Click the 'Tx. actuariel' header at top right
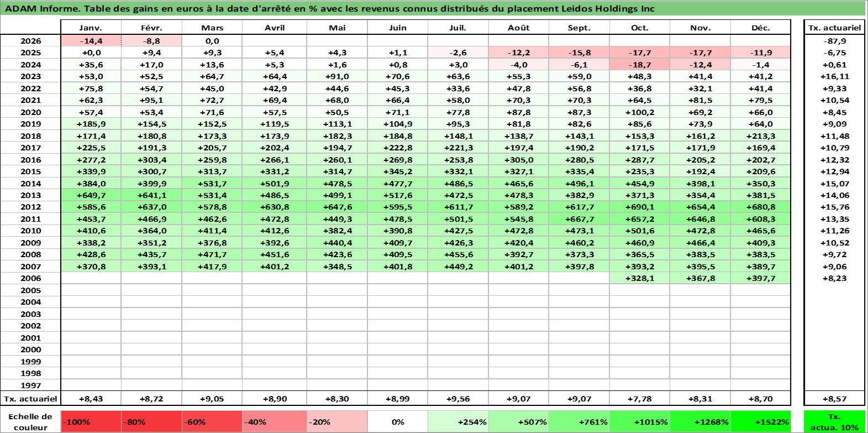868x433 pixels. (x=834, y=28)
